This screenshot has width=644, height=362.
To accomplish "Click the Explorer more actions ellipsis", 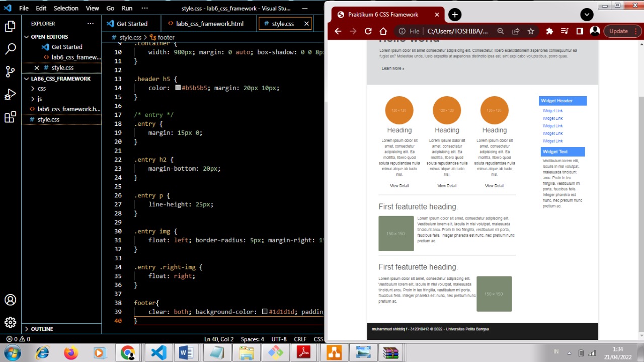I will [91, 24].
